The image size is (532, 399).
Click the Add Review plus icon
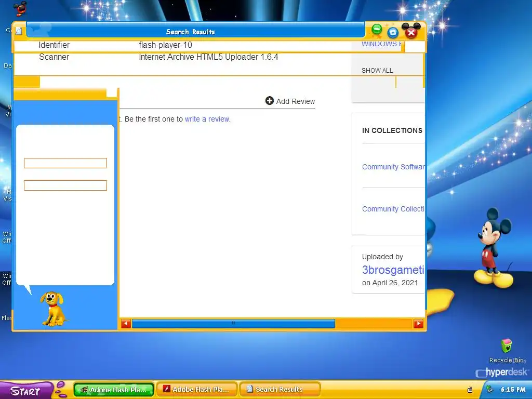coord(270,101)
